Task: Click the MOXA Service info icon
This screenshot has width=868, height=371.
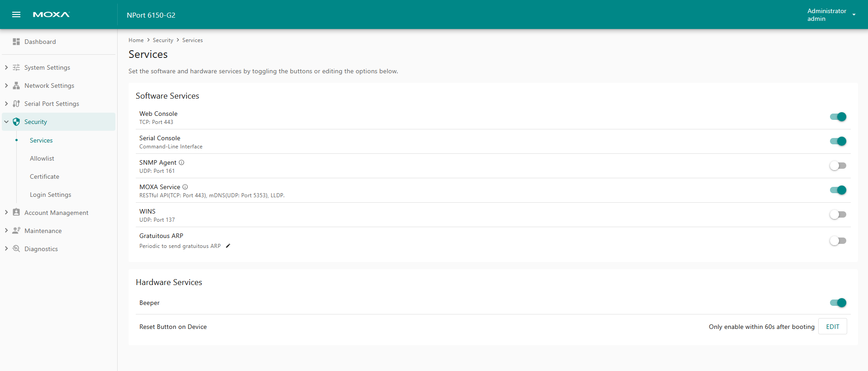Action: click(185, 187)
